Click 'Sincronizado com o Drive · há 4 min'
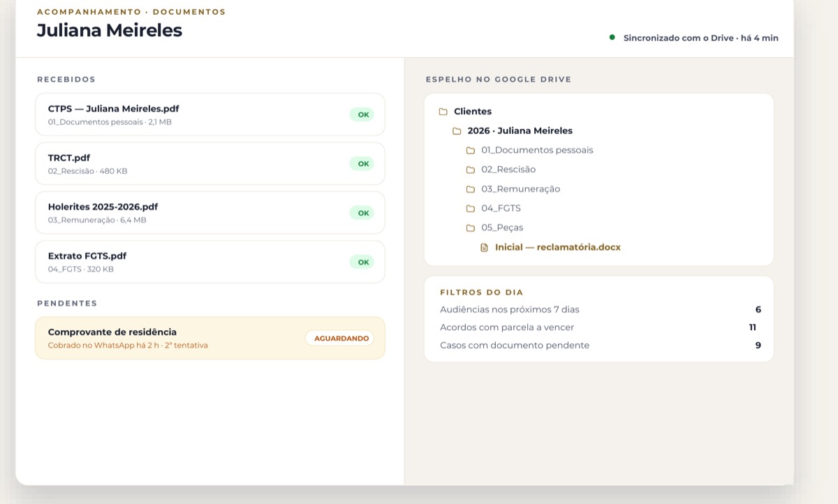Screen dimensions: 838x504 (700, 38)
